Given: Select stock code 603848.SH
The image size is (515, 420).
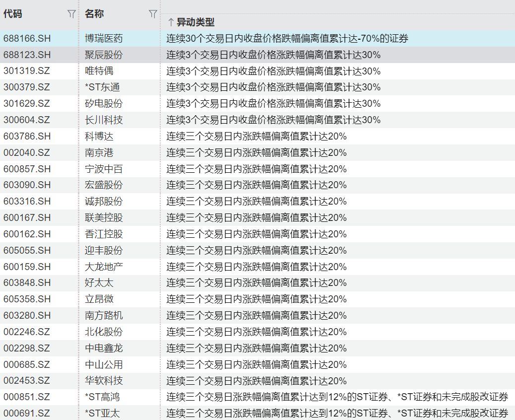Looking at the screenshot, I should [27, 283].
